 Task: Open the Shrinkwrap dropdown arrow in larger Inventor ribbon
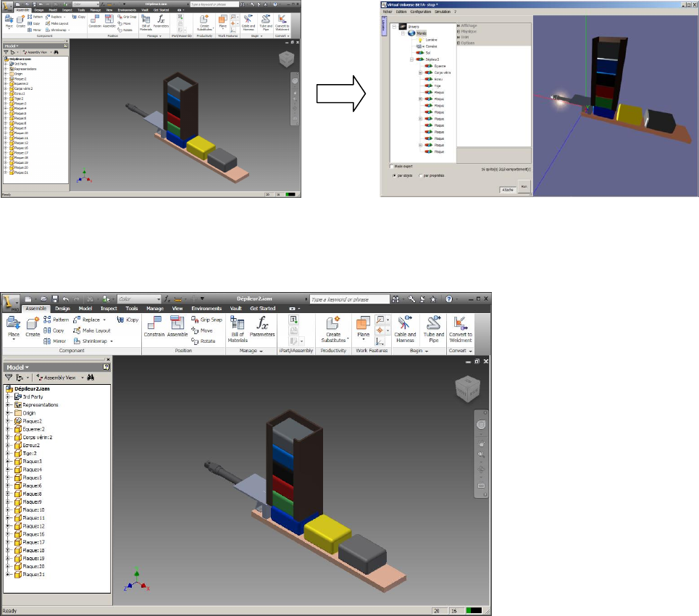(x=112, y=341)
